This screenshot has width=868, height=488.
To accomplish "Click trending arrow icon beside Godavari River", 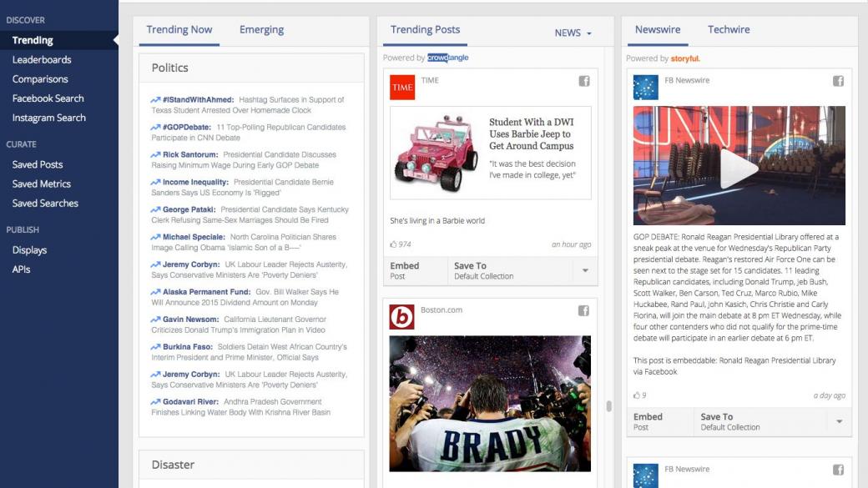I will [155, 402].
